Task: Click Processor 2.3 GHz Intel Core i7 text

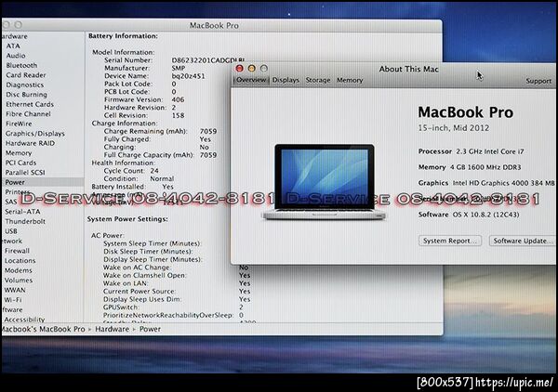Action: point(471,151)
